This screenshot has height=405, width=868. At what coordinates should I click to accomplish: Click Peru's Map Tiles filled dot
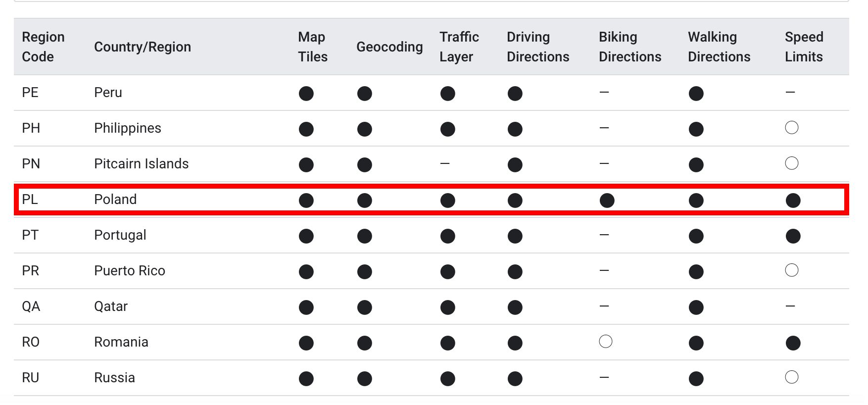tap(306, 94)
